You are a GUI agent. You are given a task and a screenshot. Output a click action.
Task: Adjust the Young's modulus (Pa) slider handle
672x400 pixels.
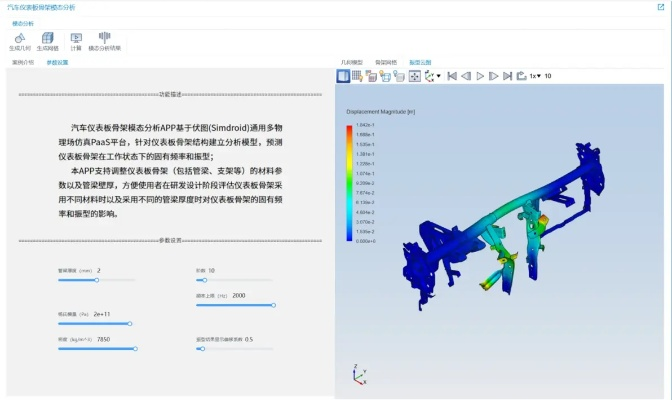[130, 324]
